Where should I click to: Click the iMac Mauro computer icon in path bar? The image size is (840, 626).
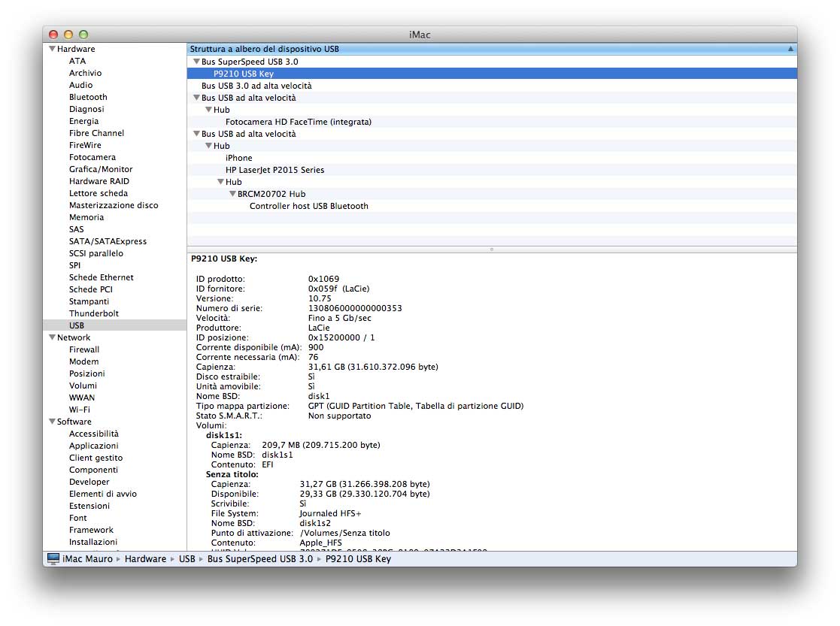pyautogui.click(x=53, y=558)
